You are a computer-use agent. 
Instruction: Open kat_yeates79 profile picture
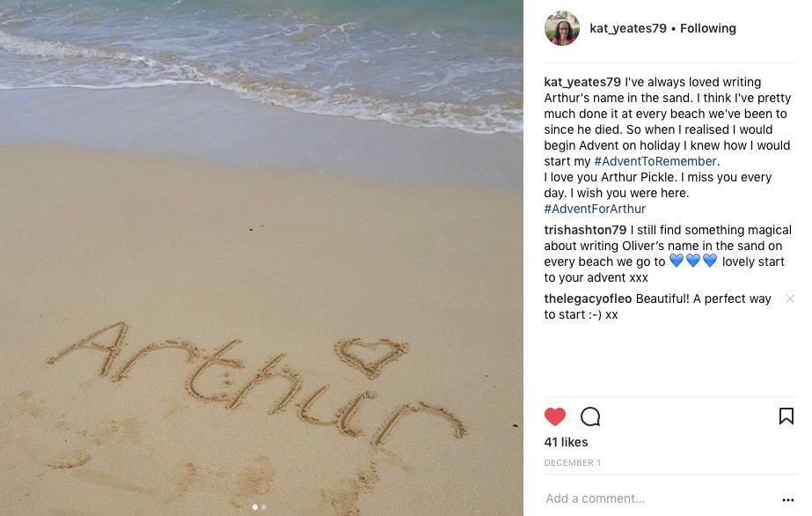pos(562,28)
